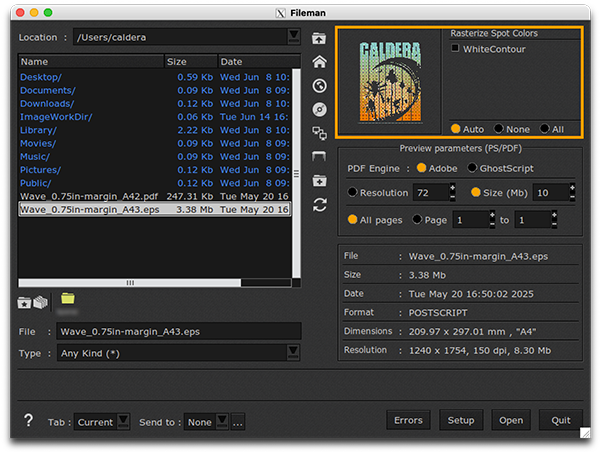
Task: Choose the Resolution radio button
Action: (352, 192)
